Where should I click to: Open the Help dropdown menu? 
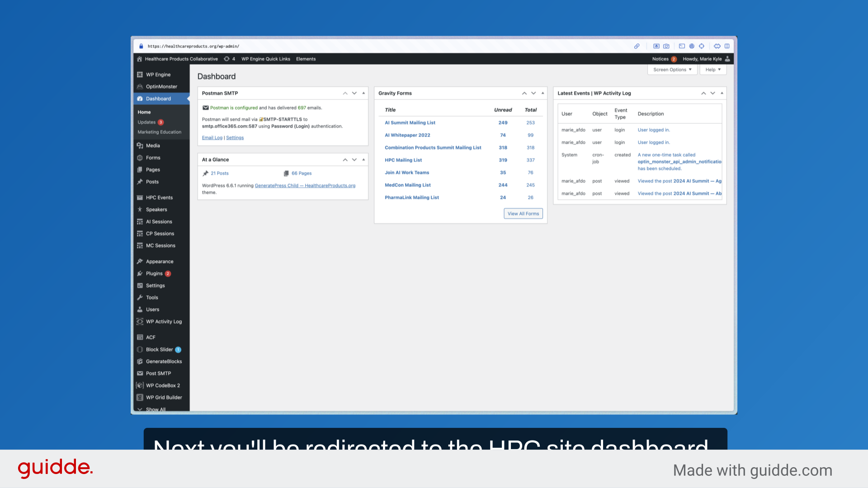pos(712,69)
